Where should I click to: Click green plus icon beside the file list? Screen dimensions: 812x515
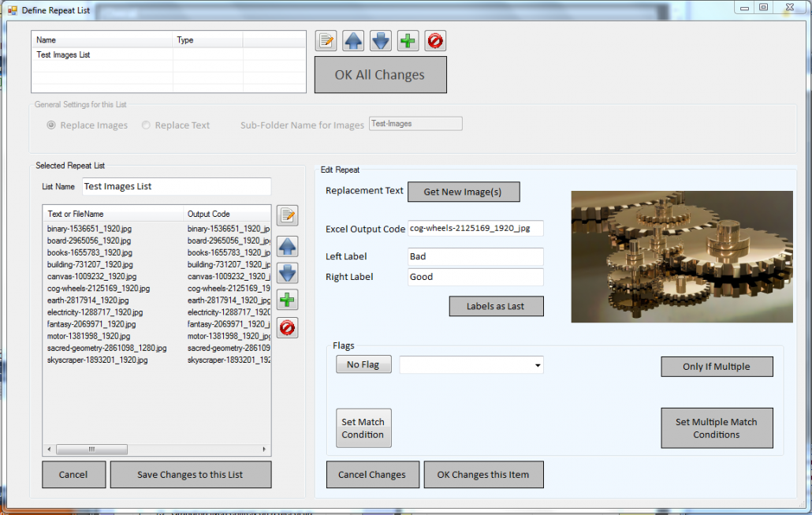tap(288, 300)
